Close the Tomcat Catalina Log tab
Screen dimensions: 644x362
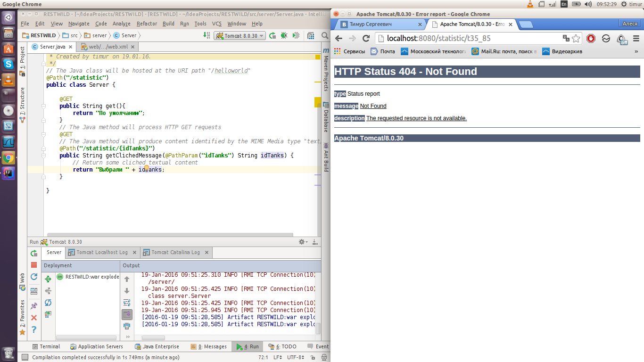tap(206, 253)
